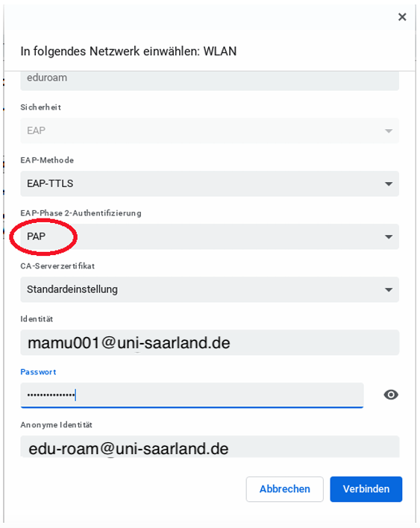Click the Verbinden button

tap(366, 489)
